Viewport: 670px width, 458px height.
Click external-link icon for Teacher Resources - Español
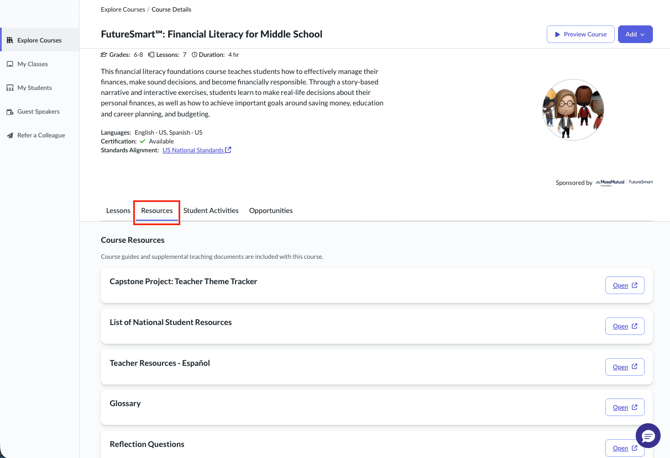click(x=635, y=367)
